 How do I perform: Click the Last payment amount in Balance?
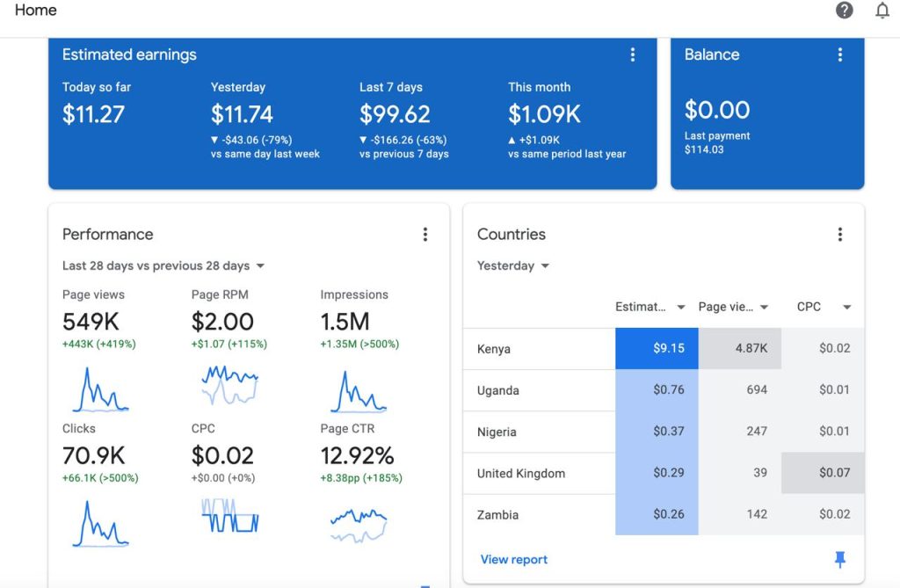(704, 149)
